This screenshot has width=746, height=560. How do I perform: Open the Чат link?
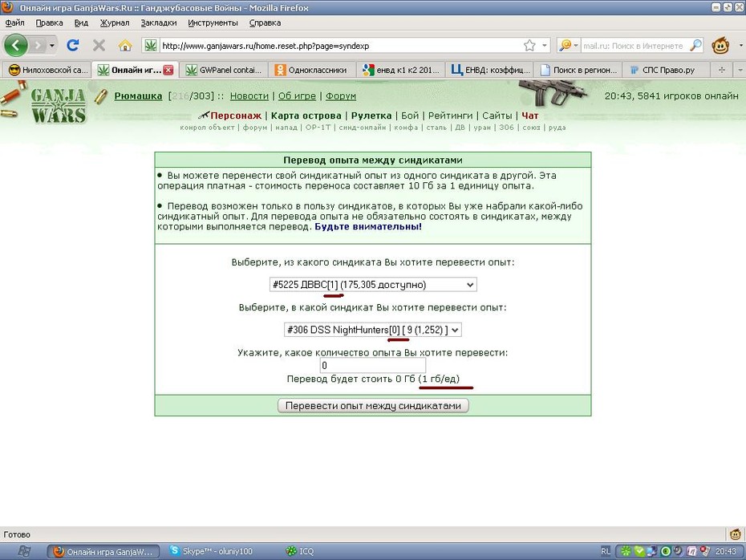click(529, 116)
